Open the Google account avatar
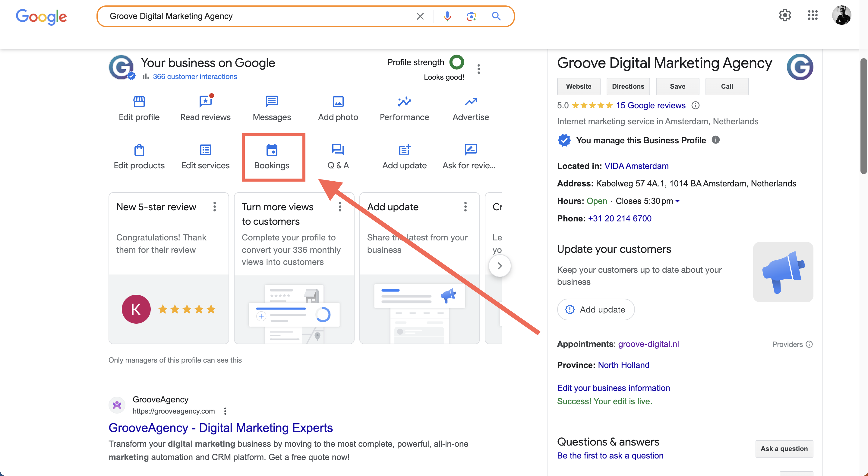The height and width of the screenshot is (476, 868). (841, 15)
